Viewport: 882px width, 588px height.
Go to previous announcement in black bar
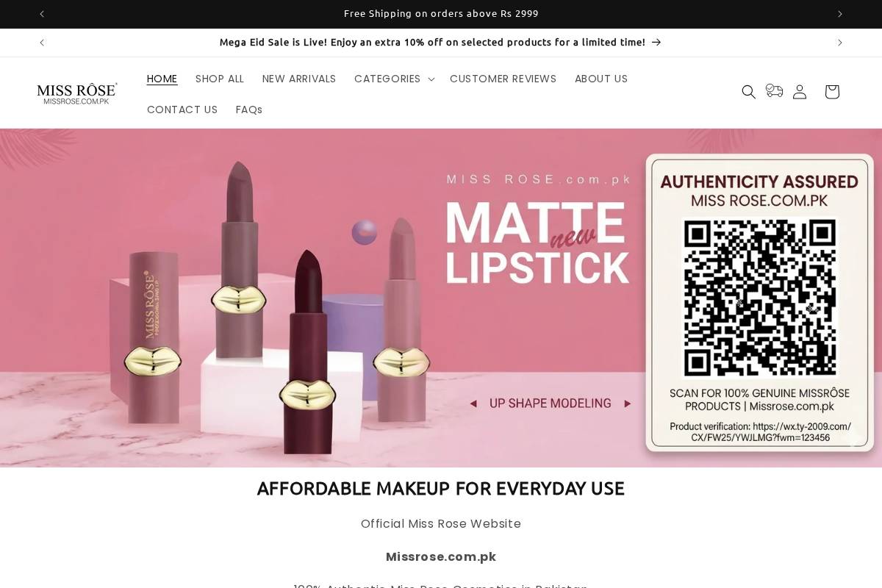(42, 14)
